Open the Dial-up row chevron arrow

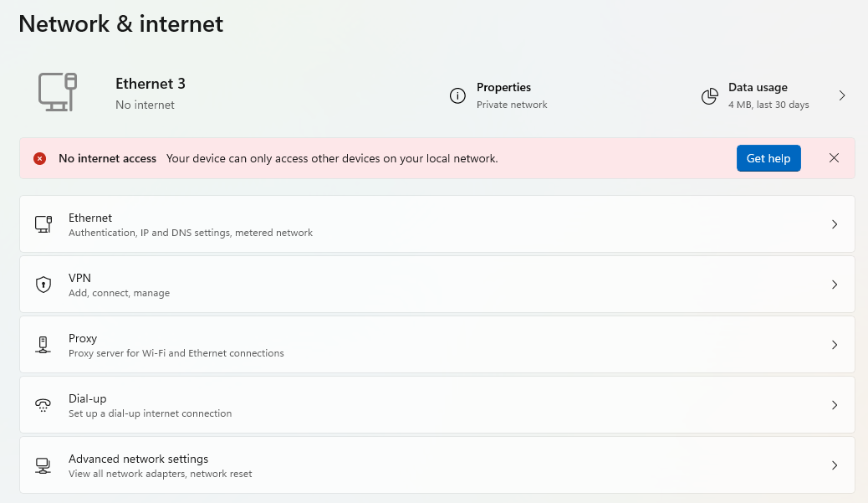[835, 405]
